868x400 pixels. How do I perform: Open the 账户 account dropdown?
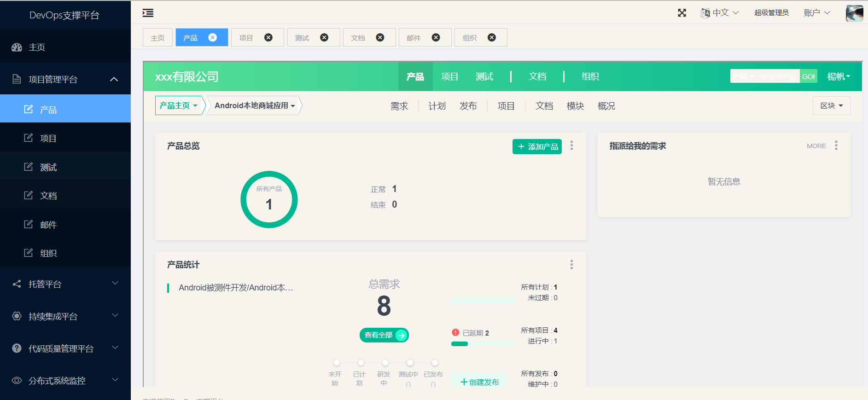817,13
